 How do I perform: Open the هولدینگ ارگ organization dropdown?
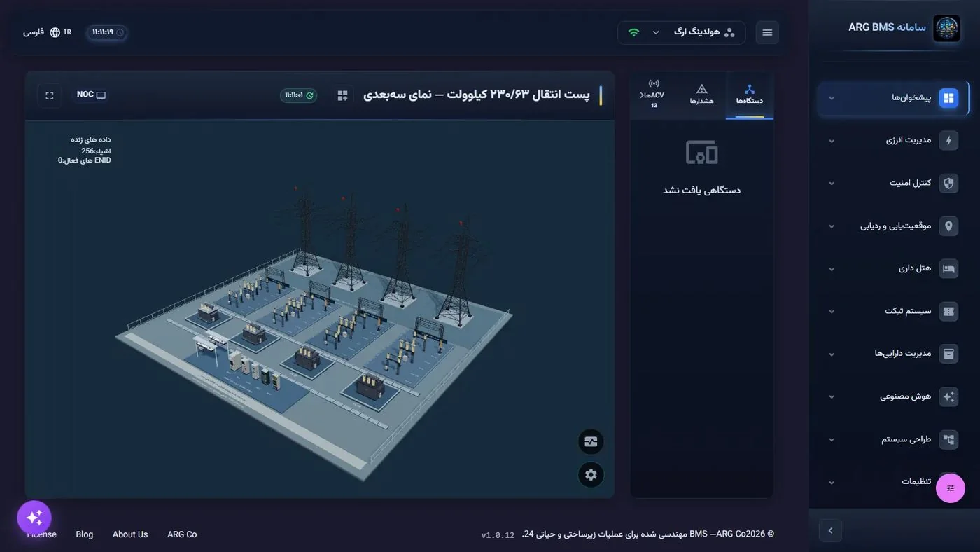pyautogui.click(x=682, y=32)
